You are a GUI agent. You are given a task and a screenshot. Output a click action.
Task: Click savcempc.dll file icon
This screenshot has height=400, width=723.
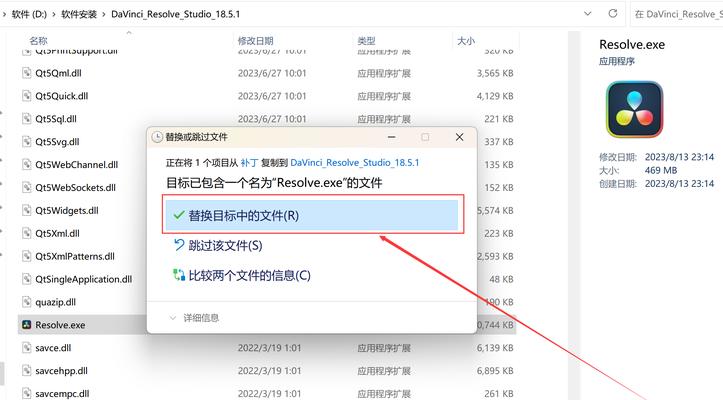click(27, 394)
